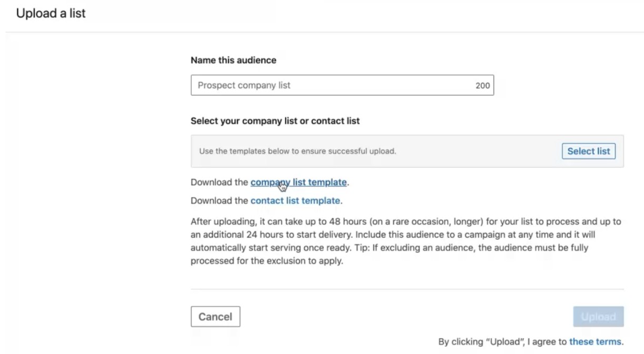
Task: Click the 200 character counter
Action: tap(482, 85)
